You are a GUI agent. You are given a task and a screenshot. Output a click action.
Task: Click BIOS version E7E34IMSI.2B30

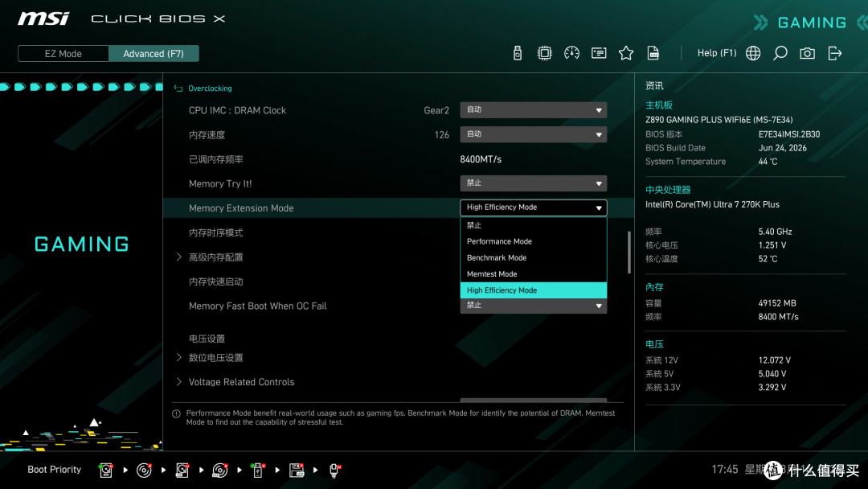point(789,134)
